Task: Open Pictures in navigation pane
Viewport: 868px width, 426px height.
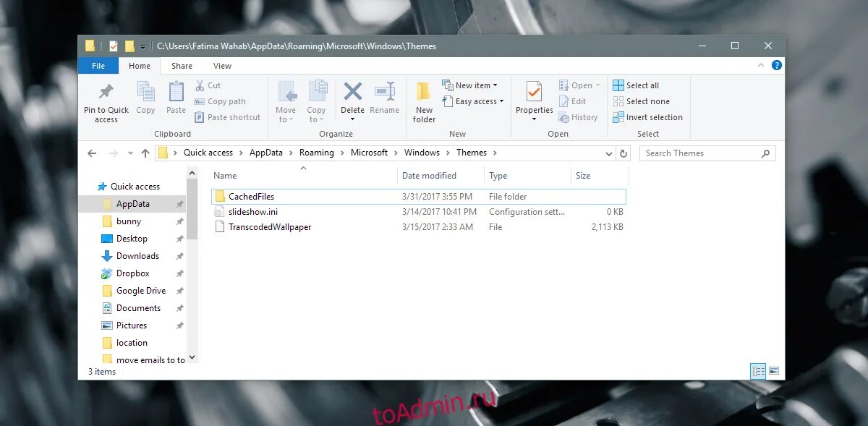Action: coord(131,325)
